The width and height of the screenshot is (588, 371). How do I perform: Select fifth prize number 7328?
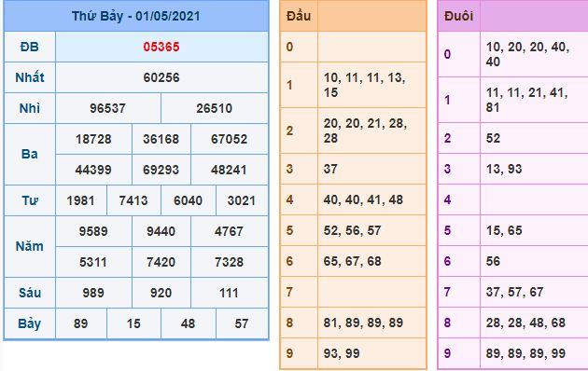click(229, 262)
